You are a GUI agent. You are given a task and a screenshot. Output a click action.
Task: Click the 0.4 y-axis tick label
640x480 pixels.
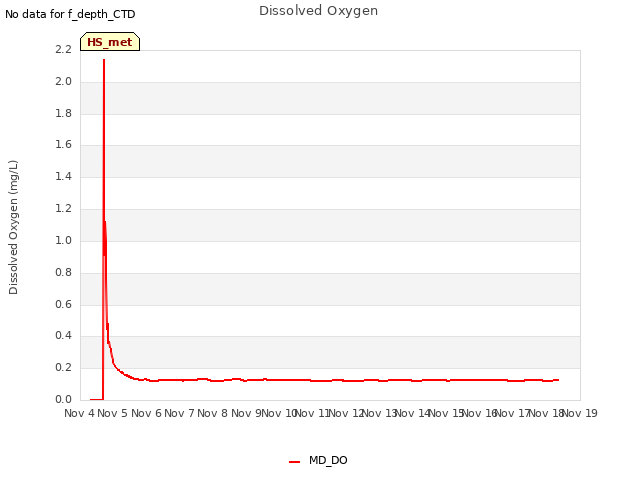[63, 336]
